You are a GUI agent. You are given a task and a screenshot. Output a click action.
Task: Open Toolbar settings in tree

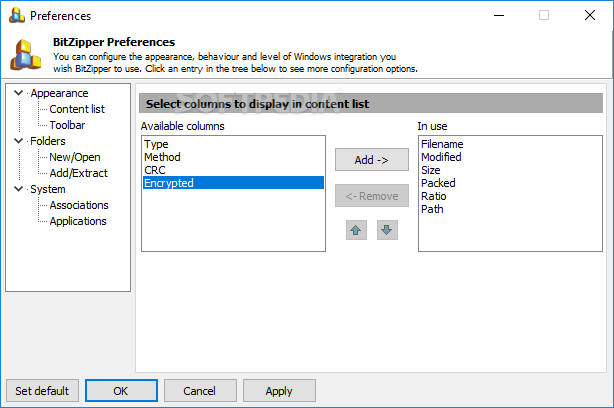[67, 125]
